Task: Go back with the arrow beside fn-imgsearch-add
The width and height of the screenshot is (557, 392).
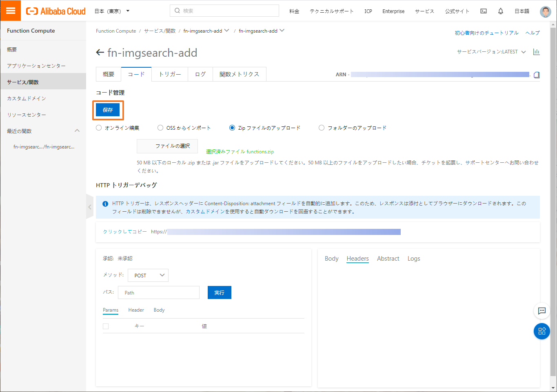Action: (x=100, y=53)
